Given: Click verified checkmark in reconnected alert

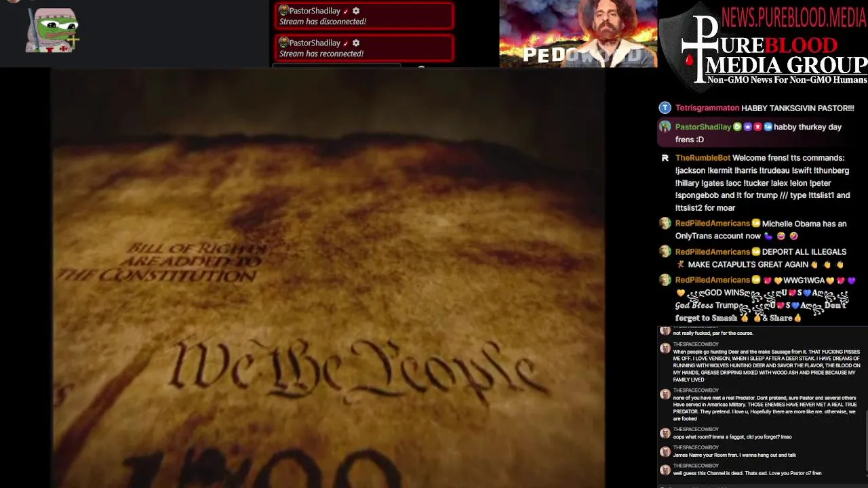Looking at the screenshot, I should tap(345, 43).
